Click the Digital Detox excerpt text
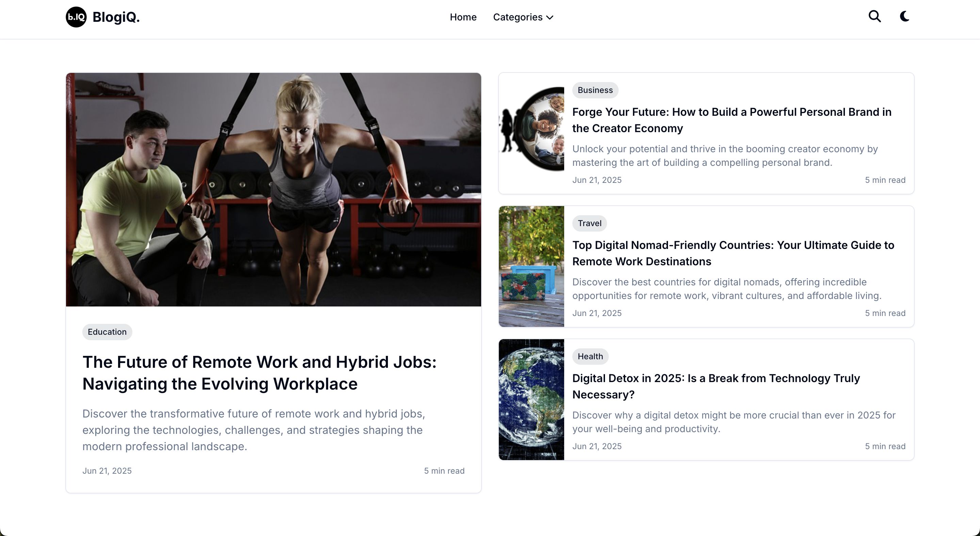 pyautogui.click(x=734, y=422)
